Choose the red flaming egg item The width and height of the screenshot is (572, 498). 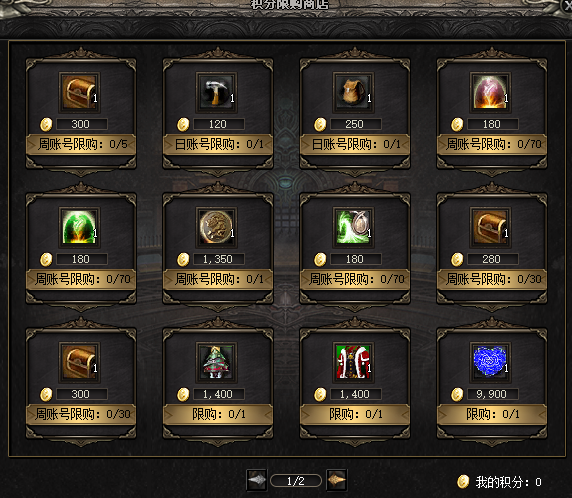tap(490, 92)
